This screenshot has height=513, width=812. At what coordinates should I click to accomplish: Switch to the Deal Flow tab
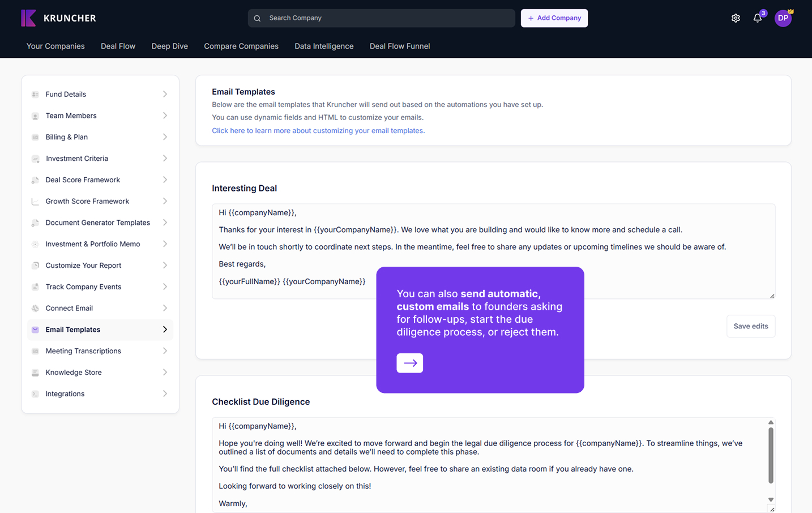[118, 46]
